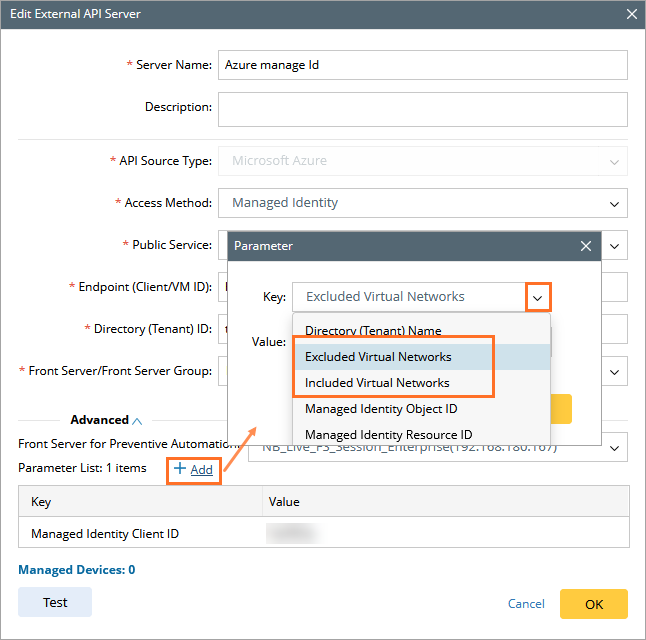The height and width of the screenshot is (640, 646).
Task: Collapse the Advanced section chevron
Action: click(x=137, y=421)
